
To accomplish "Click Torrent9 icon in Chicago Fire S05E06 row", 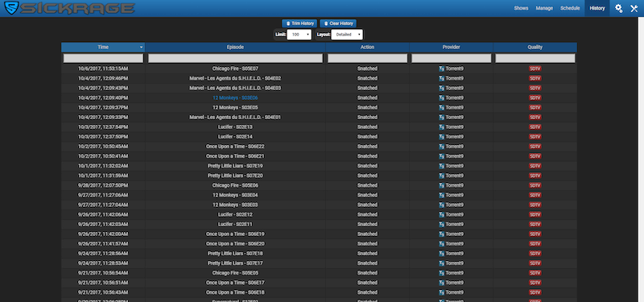I will point(441,186).
